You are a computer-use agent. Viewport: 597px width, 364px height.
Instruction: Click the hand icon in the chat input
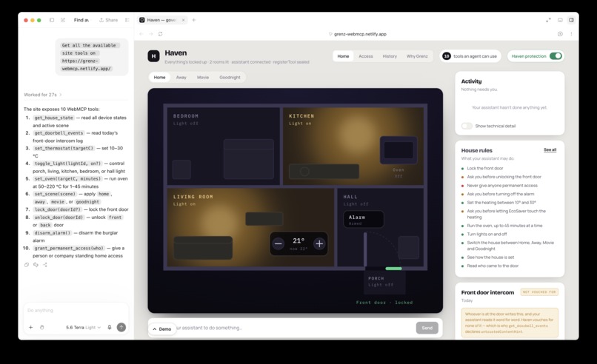click(42, 327)
